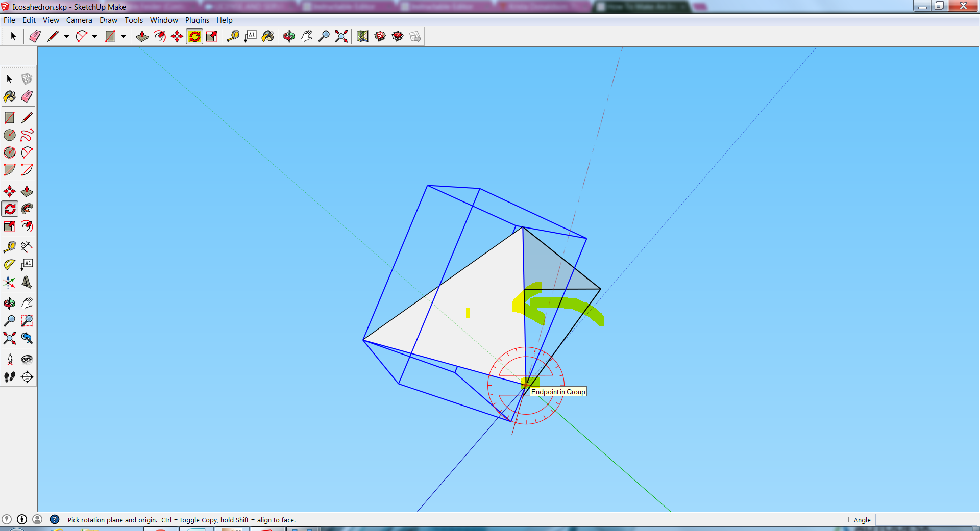980x531 pixels.
Task: Select the 2 Point Arc tool
Action: 27,153
